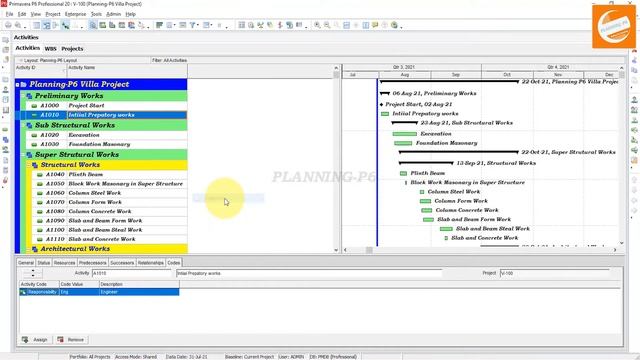The height and width of the screenshot is (360, 640).
Task: Click the Assign Resources icon in right sidebar
Action: 634,100
